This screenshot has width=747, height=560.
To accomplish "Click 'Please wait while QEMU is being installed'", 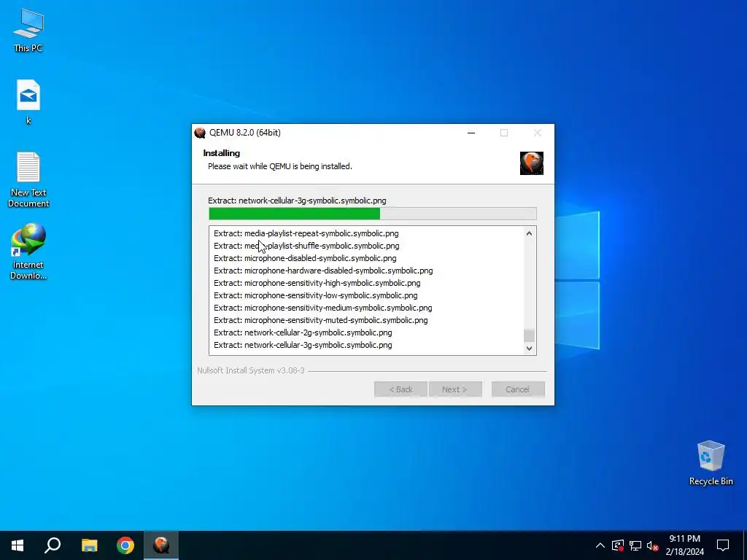I will point(280,166).
